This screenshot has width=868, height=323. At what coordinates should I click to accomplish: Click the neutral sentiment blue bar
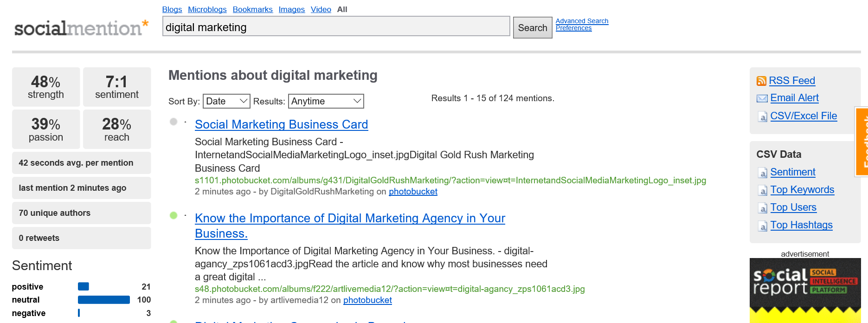point(104,300)
